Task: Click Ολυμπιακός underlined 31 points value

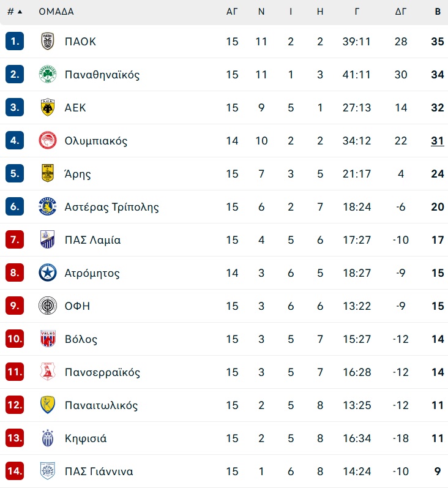Action: point(438,141)
